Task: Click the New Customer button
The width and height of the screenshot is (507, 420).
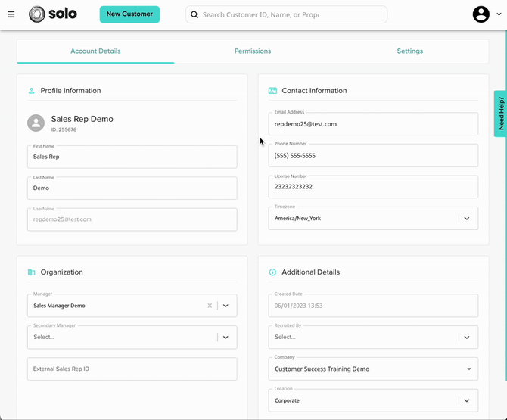Action: tap(129, 14)
